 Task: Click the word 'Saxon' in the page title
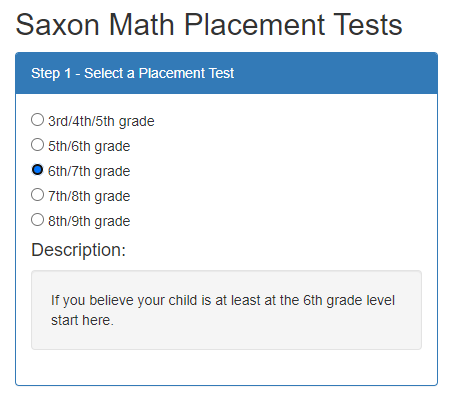tap(57, 25)
